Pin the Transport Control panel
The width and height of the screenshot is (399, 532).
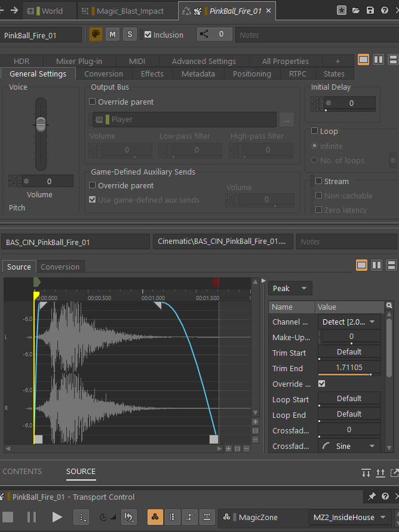point(372,496)
